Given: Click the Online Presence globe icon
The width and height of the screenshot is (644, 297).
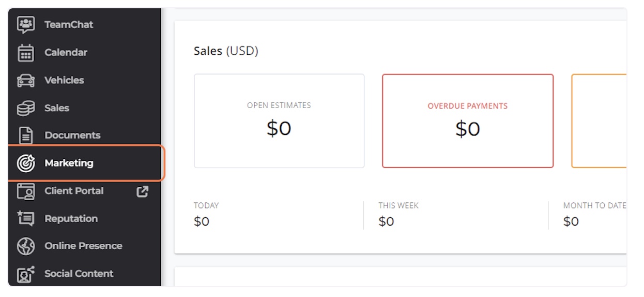Looking at the screenshot, I should (x=26, y=246).
